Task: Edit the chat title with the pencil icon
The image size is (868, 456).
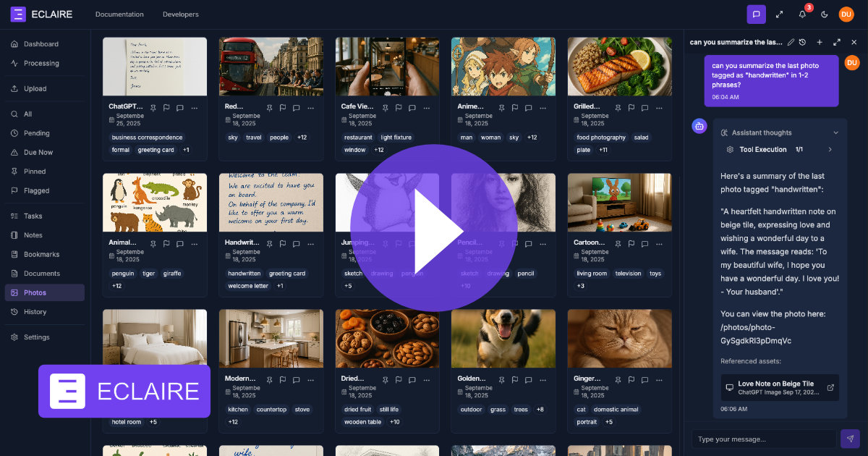Action: (790, 42)
